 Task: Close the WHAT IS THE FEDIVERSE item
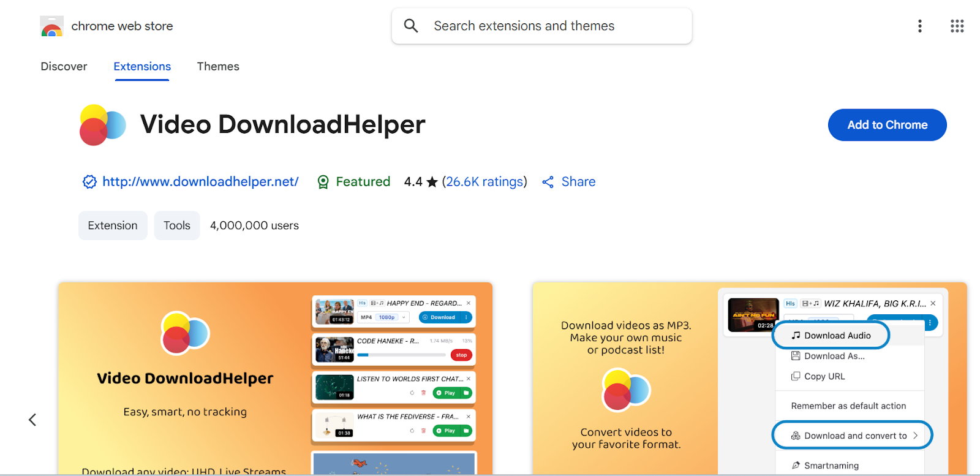pos(469,417)
